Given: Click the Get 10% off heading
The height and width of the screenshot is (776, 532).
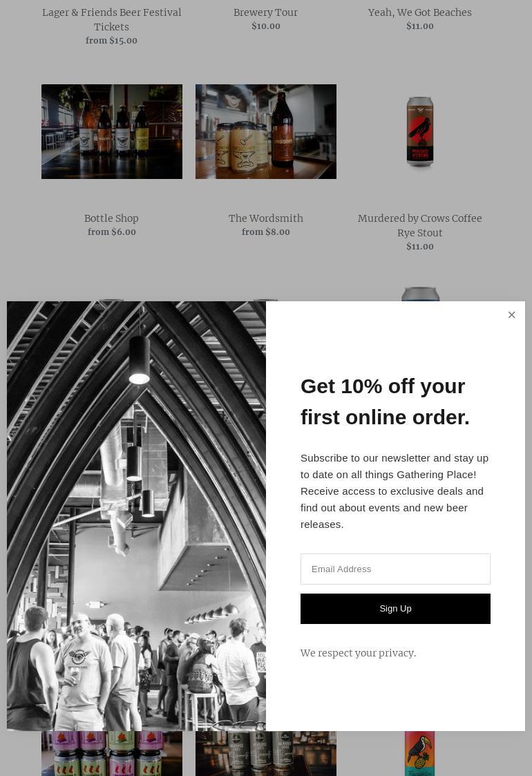Looking at the screenshot, I should (385, 402).
